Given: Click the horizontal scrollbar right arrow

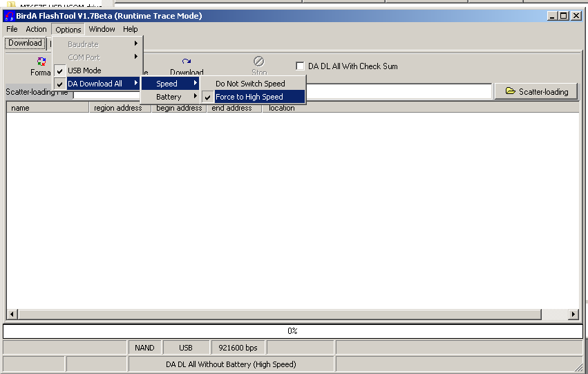Looking at the screenshot, I should [x=573, y=314].
